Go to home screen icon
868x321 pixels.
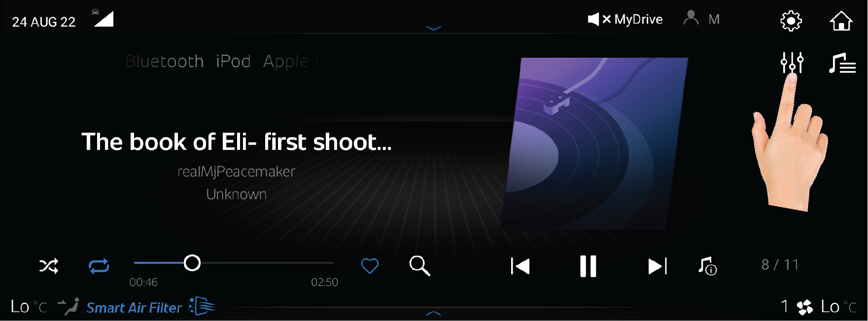841,21
